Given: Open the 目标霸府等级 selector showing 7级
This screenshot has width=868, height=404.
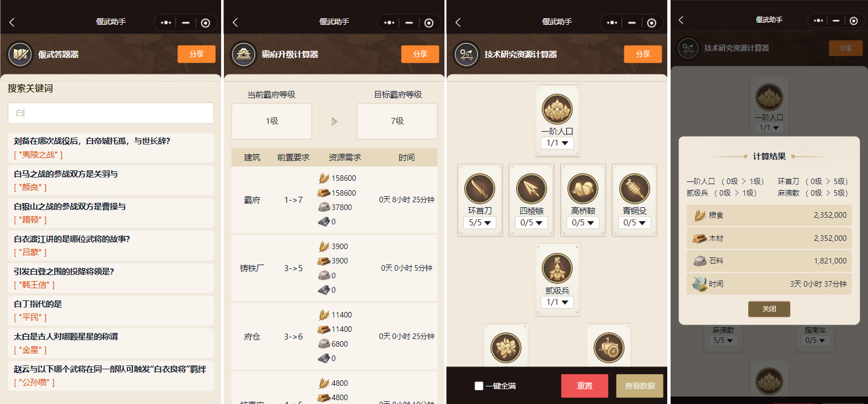Looking at the screenshot, I should click(x=397, y=121).
